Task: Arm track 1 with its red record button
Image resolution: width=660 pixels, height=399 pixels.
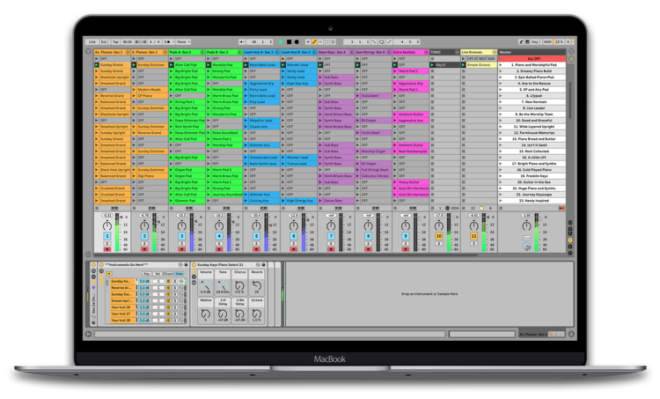Action: point(107,249)
